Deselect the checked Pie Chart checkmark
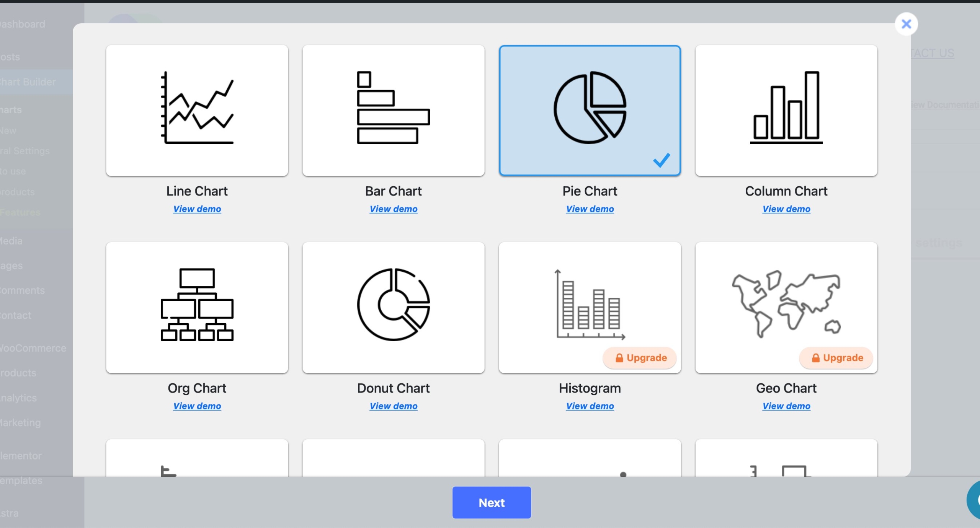Viewport: 980px width, 528px height. coord(661,160)
